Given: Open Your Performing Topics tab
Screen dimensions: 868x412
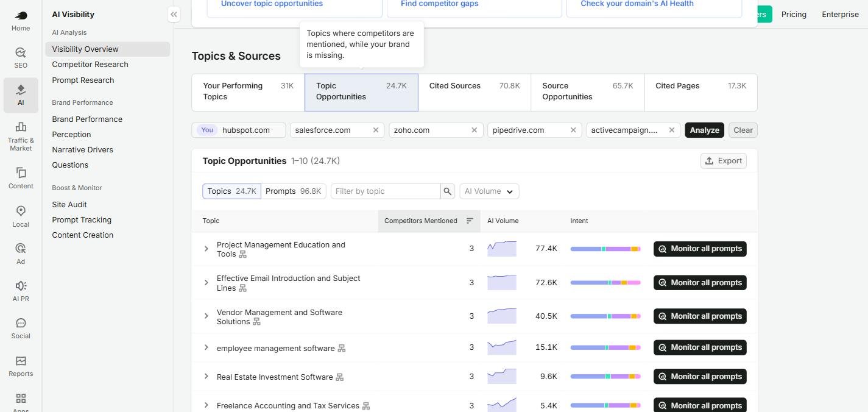Looking at the screenshot, I should point(249,92).
